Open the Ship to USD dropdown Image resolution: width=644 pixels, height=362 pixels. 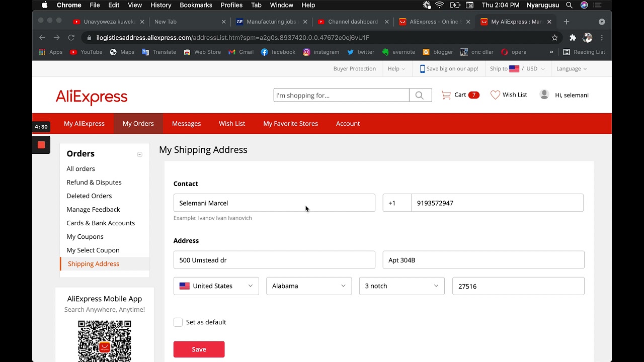(517, 69)
